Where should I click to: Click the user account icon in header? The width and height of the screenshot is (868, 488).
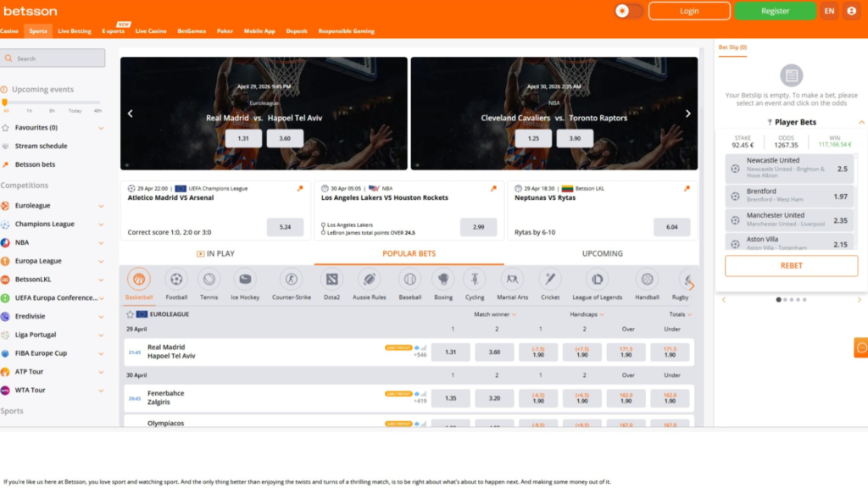pos(851,11)
